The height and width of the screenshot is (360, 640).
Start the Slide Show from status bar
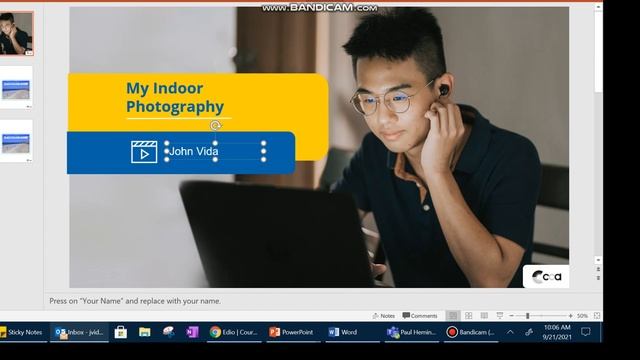500,316
